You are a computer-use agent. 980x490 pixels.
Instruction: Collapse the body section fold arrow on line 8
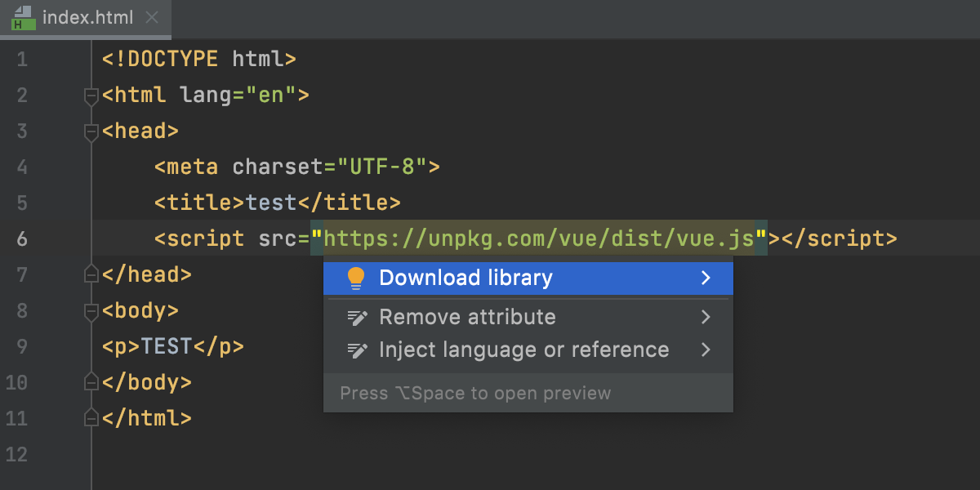(x=90, y=310)
